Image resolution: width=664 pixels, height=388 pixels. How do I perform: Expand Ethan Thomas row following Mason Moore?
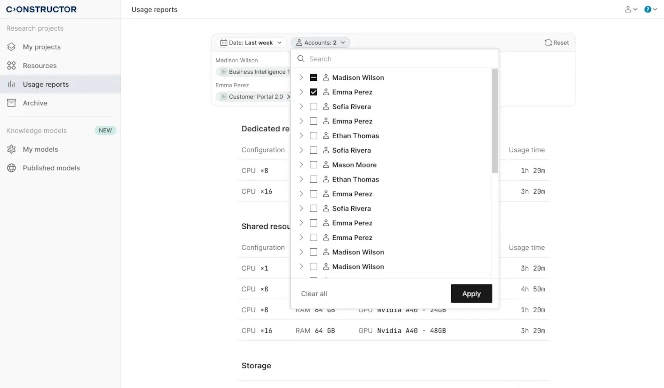(301, 179)
